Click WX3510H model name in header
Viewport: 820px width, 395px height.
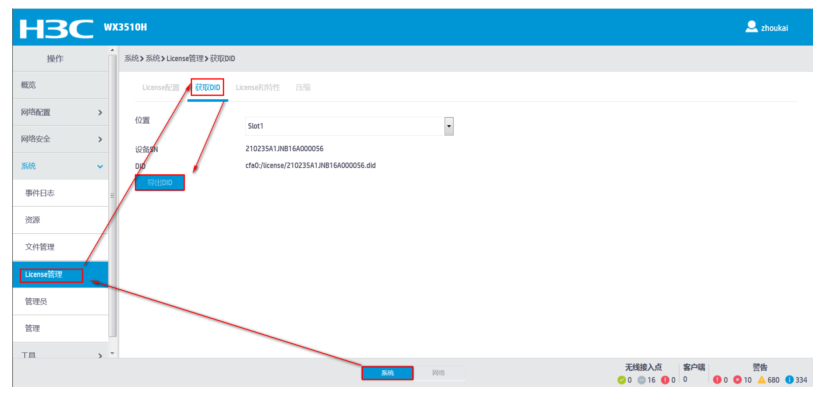point(125,27)
